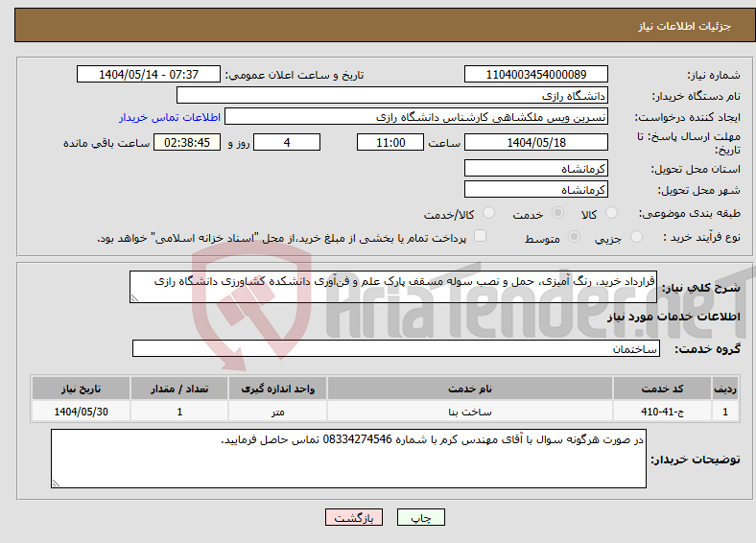Click the delivery city field کرمانشاه

point(536,190)
